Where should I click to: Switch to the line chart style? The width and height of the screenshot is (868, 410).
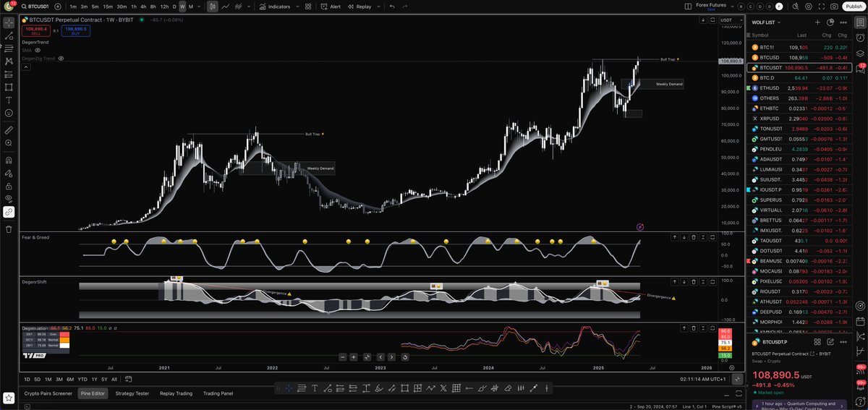coord(226,6)
